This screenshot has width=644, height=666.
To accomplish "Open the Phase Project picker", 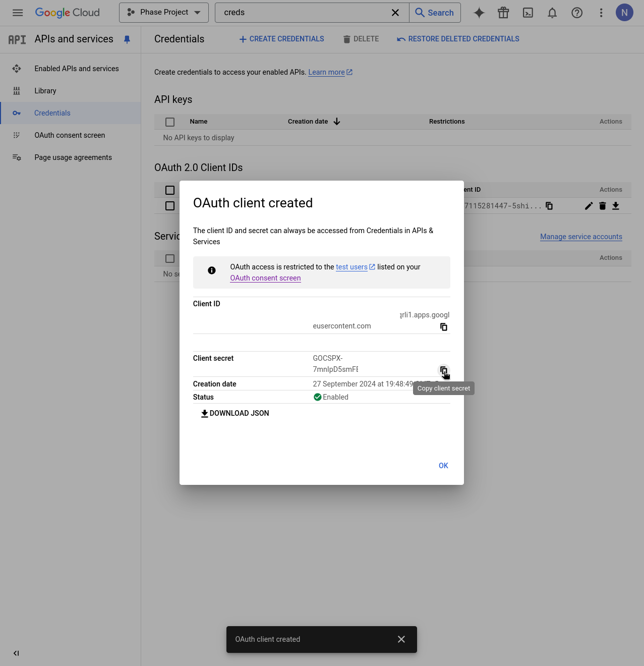I will [163, 12].
